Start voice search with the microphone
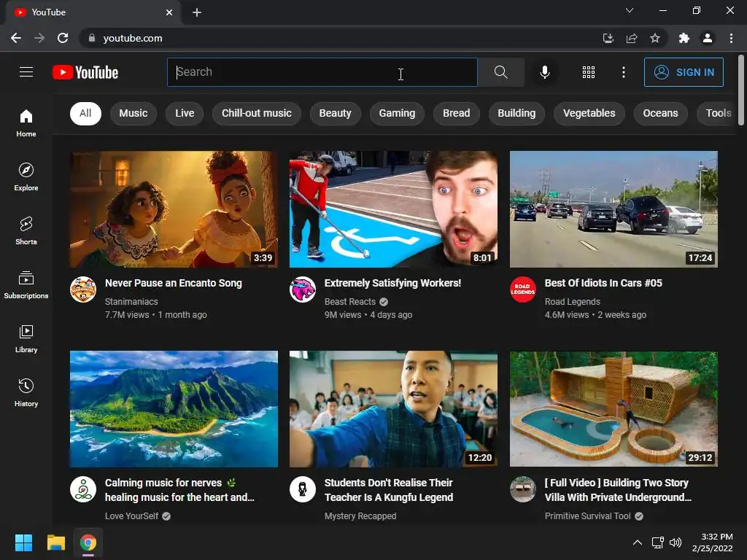The height and width of the screenshot is (560, 747). click(544, 72)
